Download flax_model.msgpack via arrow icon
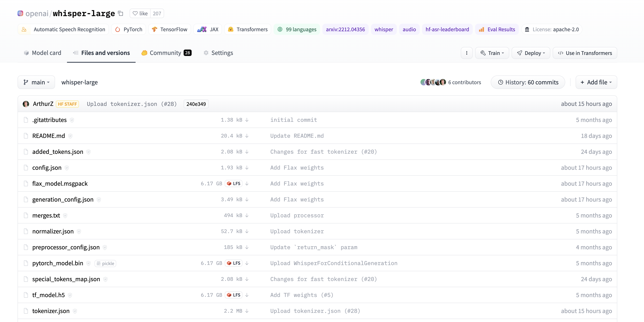 click(x=247, y=183)
